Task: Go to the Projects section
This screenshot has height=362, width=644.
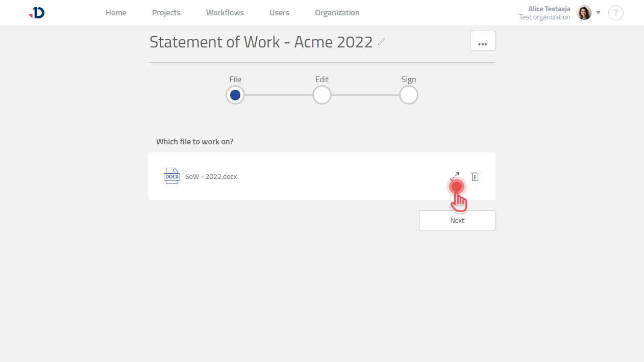Action: click(x=166, y=12)
